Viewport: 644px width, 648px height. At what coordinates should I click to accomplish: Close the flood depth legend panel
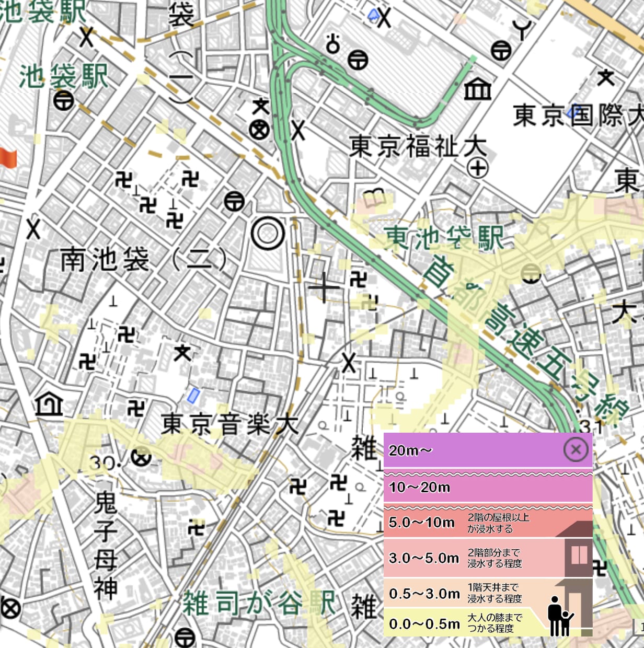(576, 449)
